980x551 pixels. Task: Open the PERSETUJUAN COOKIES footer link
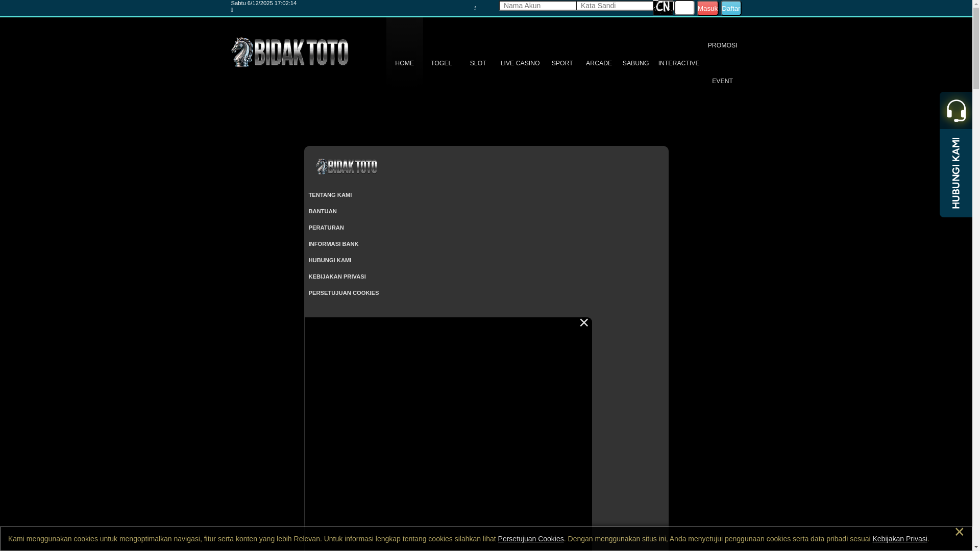[x=344, y=293]
